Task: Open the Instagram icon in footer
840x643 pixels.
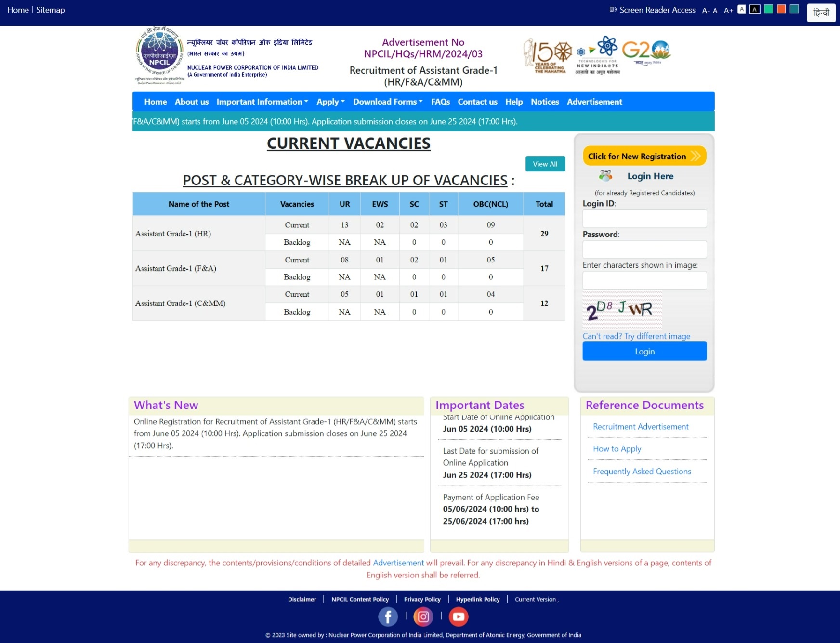Action: pos(423,617)
